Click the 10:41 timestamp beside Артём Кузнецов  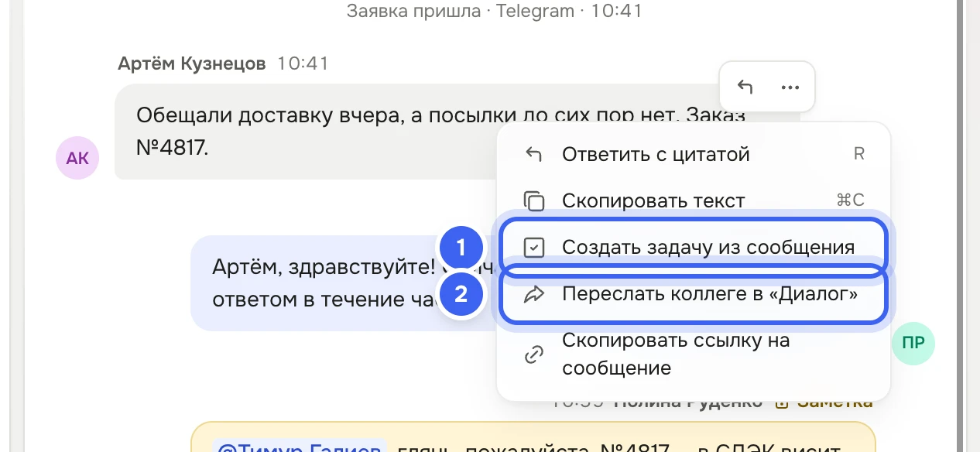[x=303, y=63]
